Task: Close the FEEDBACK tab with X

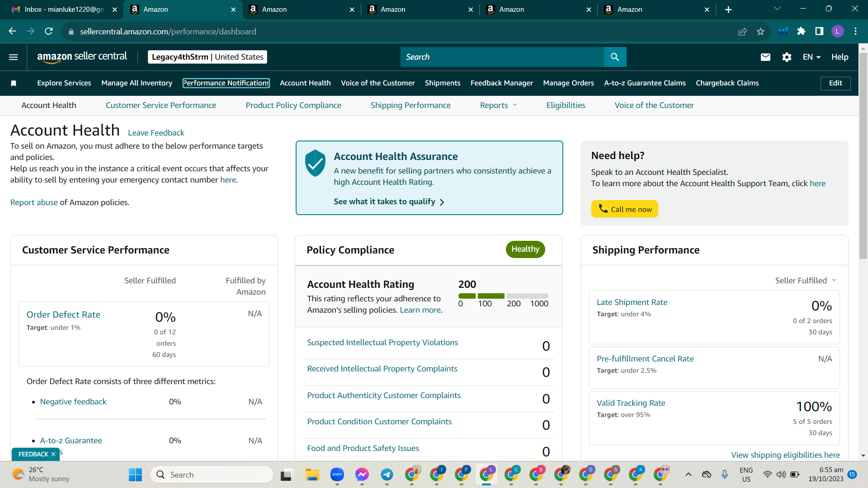Action: [x=53, y=454]
